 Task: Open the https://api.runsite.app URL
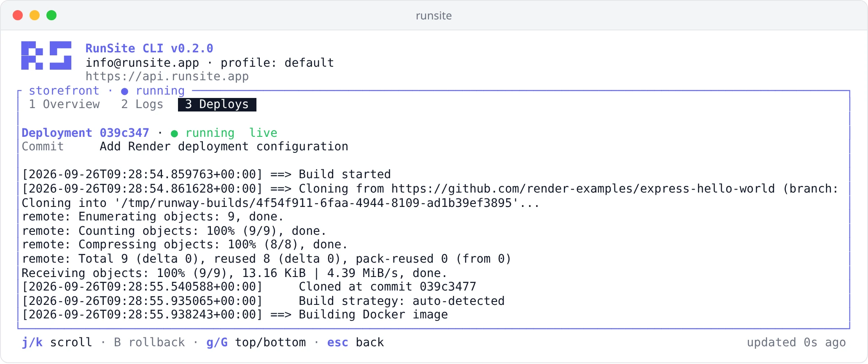point(167,76)
